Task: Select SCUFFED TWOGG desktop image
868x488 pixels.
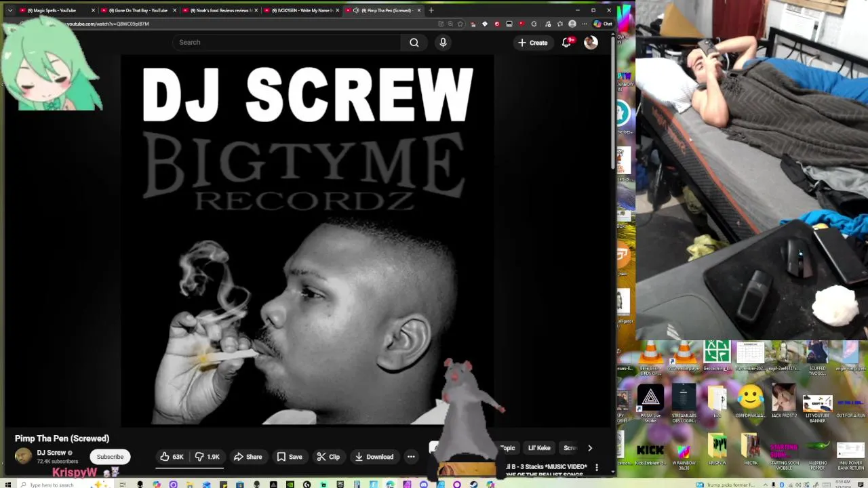Action: [x=817, y=359]
